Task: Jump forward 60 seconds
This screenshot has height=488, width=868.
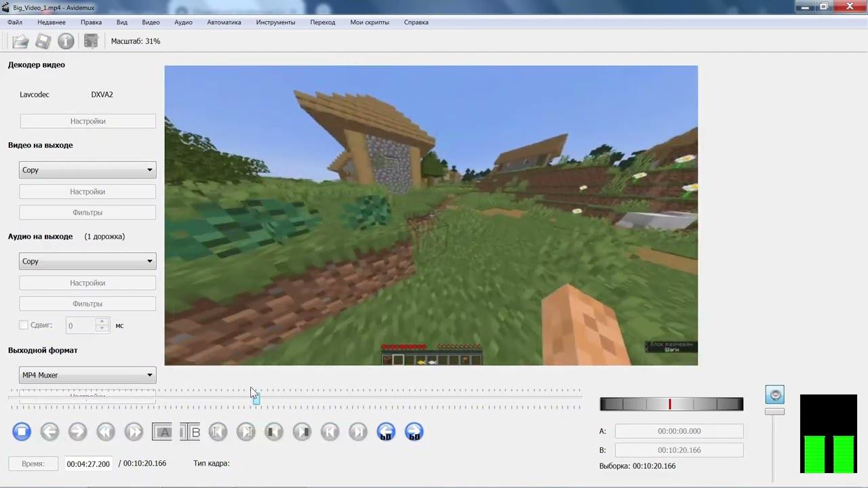Action: click(x=414, y=432)
